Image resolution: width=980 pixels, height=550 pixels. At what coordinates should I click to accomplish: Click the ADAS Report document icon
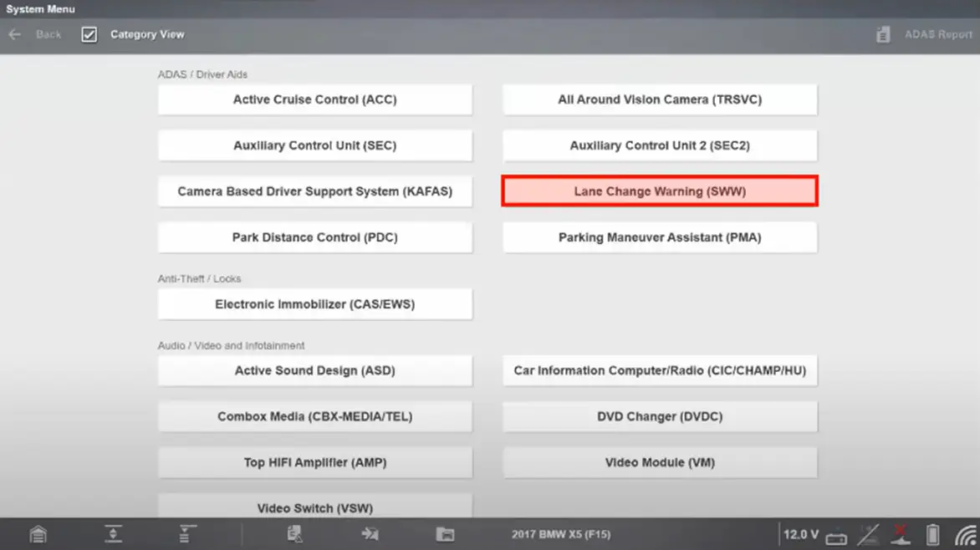tap(883, 34)
